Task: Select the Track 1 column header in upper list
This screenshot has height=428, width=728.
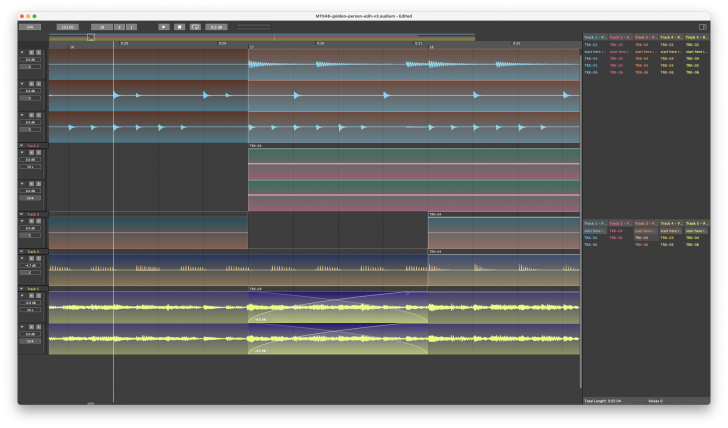Action: [595, 37]
